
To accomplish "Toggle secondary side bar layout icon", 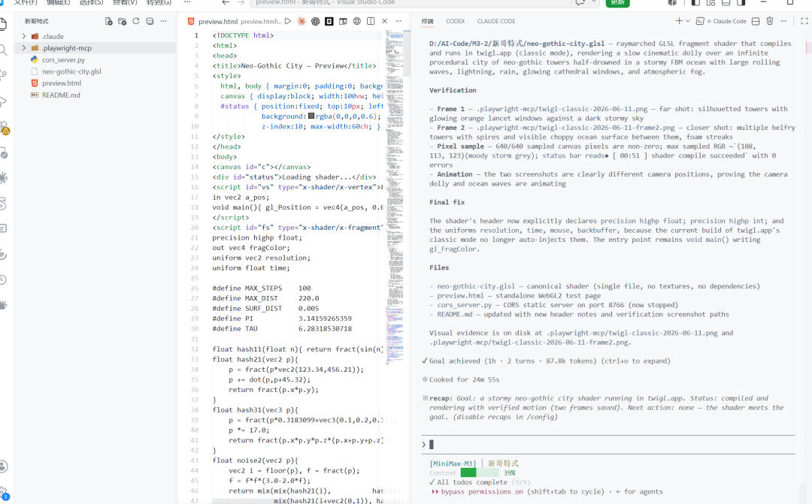I will pos(741,2).
